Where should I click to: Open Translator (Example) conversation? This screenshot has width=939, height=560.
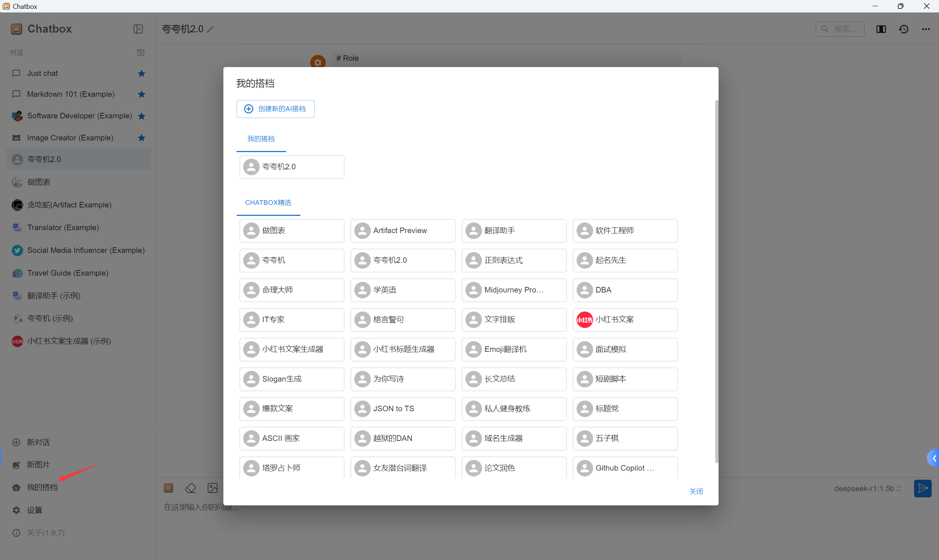point(78,228)
